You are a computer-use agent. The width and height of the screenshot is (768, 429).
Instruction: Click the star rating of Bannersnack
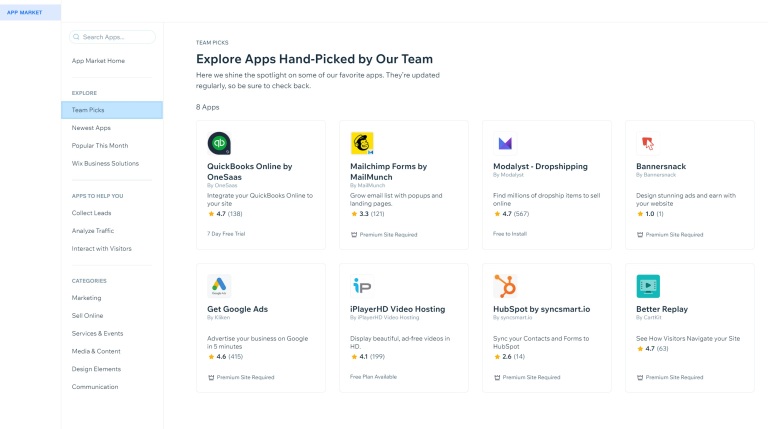click(x=652, y=214)
